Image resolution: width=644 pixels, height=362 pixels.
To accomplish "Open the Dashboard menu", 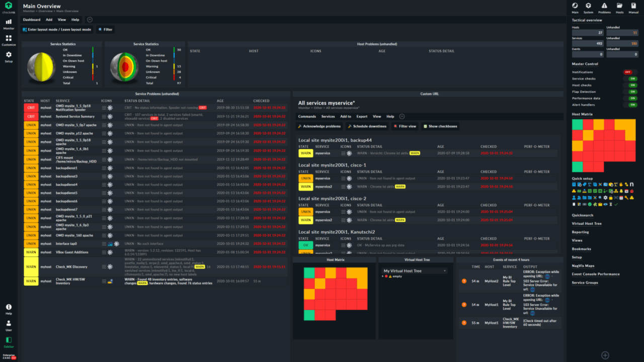I will pyautogui.click(x=31, y=20).
